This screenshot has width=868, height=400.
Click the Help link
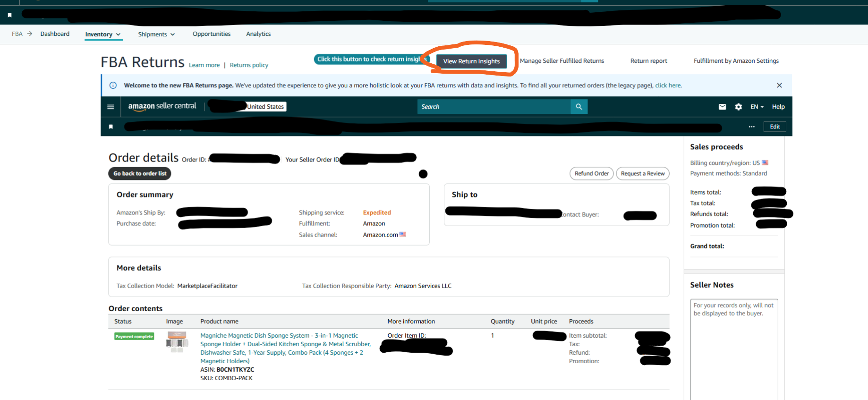778,107
